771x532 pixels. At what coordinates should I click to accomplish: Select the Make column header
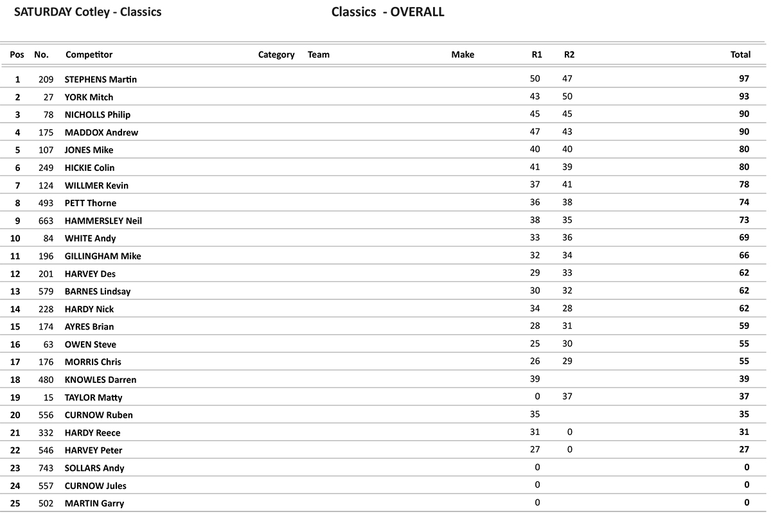pyautogui.click(x=463, y=55)
